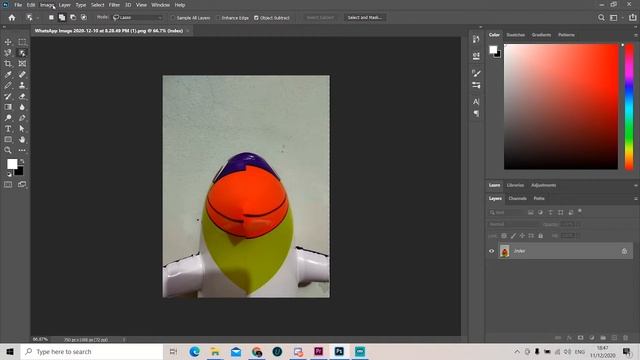
Task: Select the Frame tool
Action: click(22, 64)
